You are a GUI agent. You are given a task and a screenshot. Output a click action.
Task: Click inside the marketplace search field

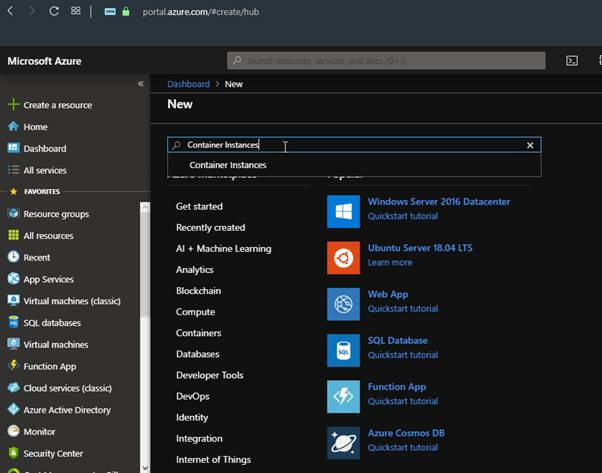pos(354,145)
